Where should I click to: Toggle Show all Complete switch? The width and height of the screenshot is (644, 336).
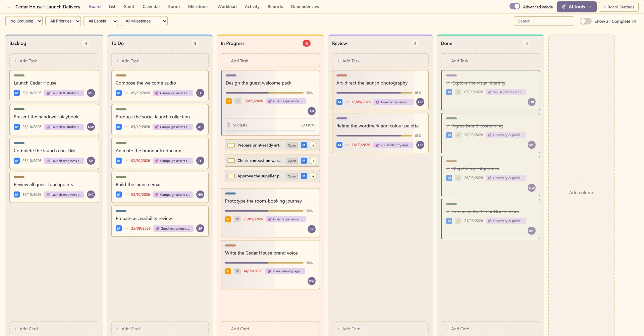coord(586,21)
